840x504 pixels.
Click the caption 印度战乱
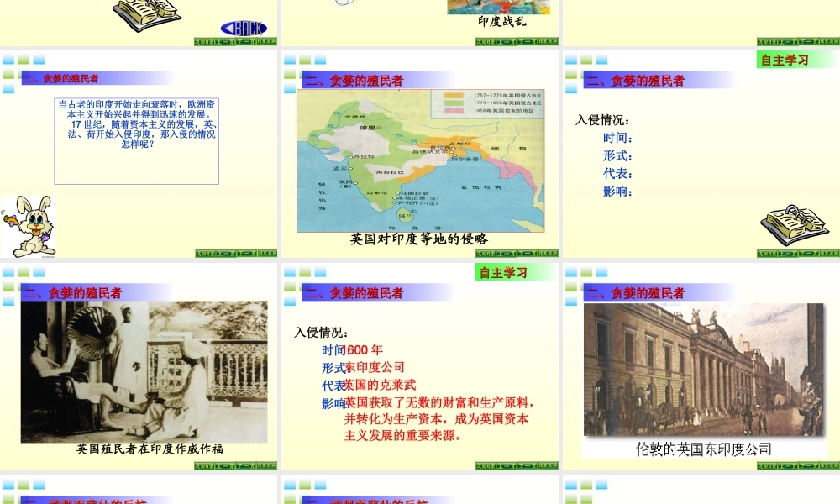(x=502, y=22)
